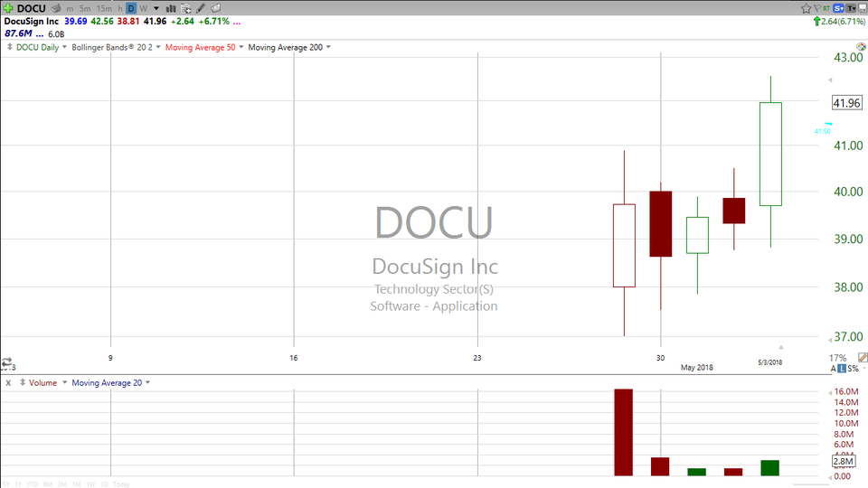Screen dimensions: 868x488
Task: Switch to the 5m timeframe
Action: tap(85, 9)
